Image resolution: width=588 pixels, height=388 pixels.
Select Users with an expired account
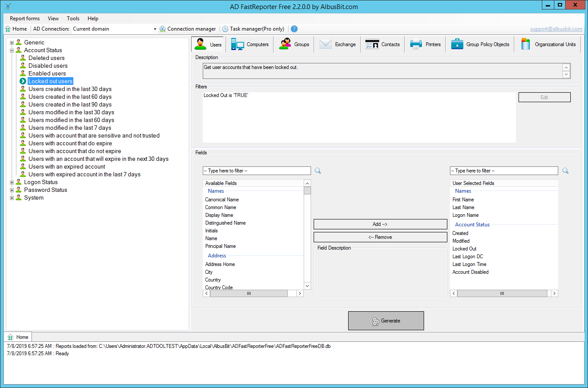coord(67,167)
